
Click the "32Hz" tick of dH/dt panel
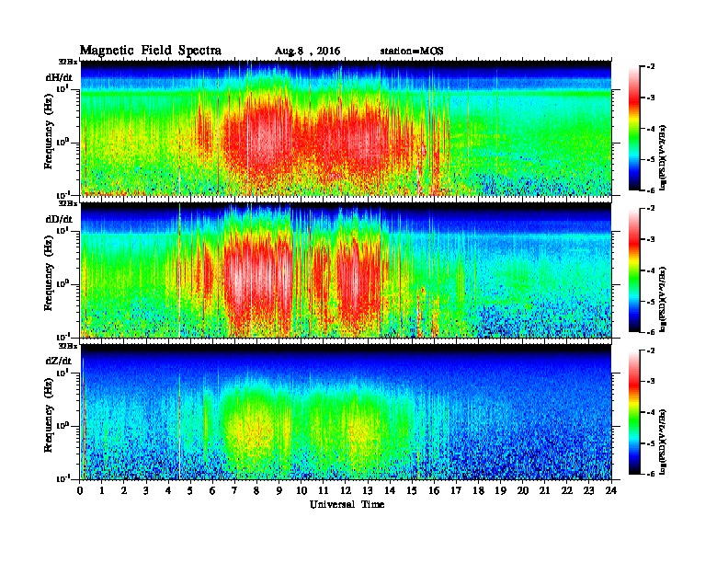(x=67, y=62)
